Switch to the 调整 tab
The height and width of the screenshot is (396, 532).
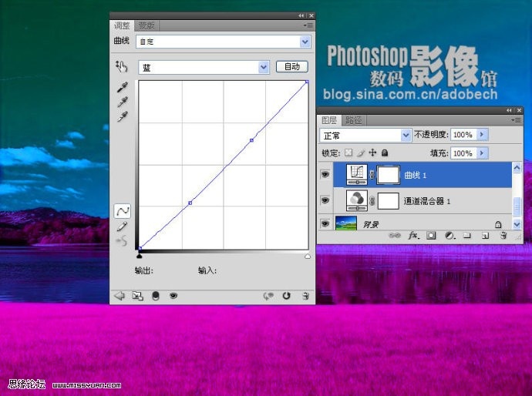(x=122, y=25)
